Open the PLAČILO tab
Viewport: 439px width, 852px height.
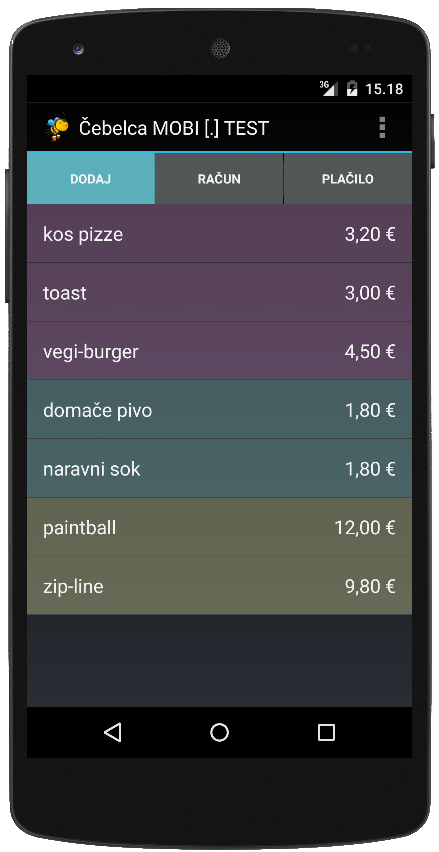coord(348,179)
